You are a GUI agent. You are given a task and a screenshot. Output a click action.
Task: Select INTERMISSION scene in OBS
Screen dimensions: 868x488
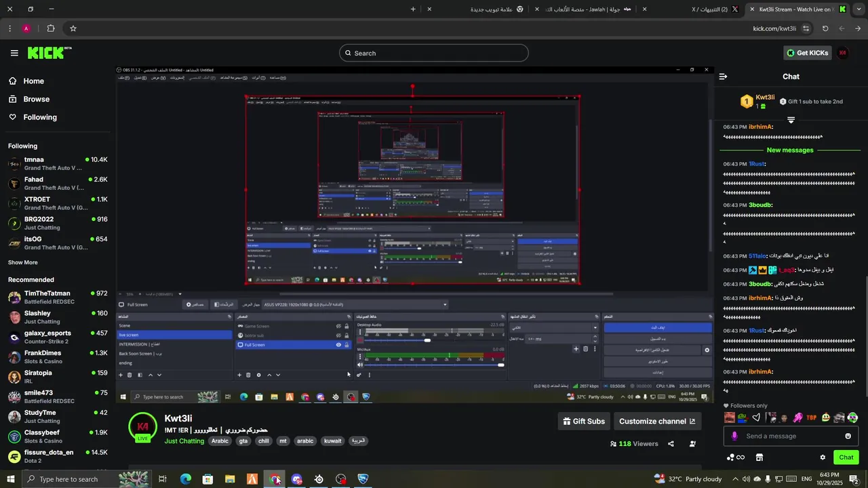click(174, 344)
